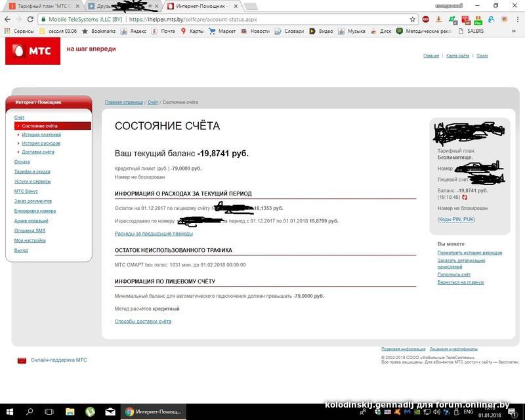Open the Маркет bookmark
Image resolution: width=525 pixels, height=420 pixels.
222,31
